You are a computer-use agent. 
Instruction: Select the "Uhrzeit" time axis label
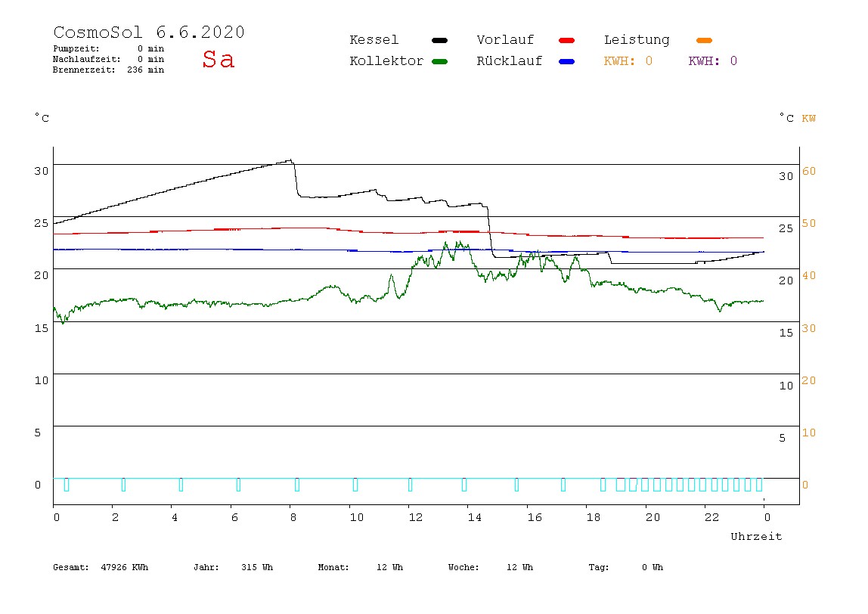(756, 536)
